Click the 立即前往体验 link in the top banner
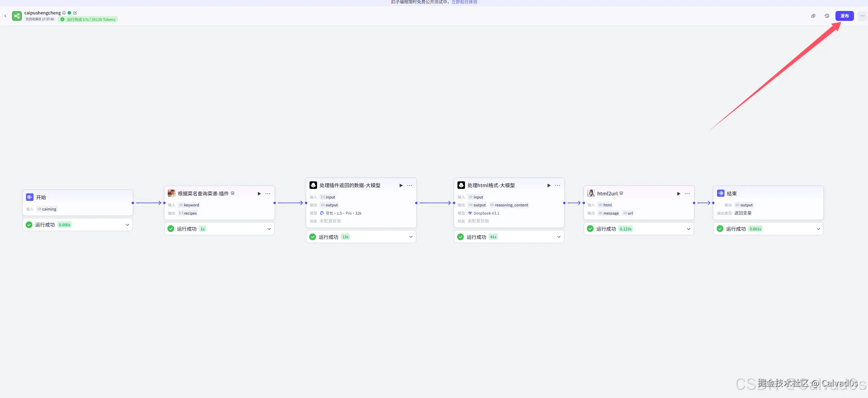The image size is (868, 398). pos(464,2)
